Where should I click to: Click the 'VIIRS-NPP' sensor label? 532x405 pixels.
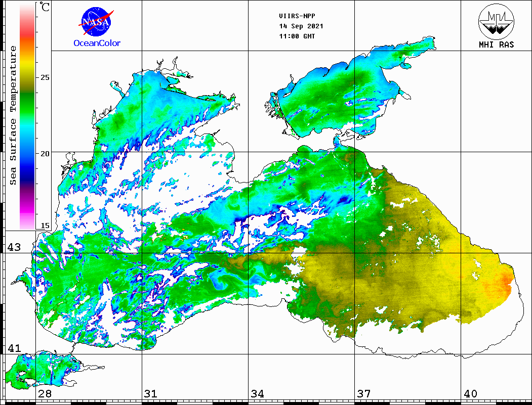pyautogui.click(x=297, y=16)
